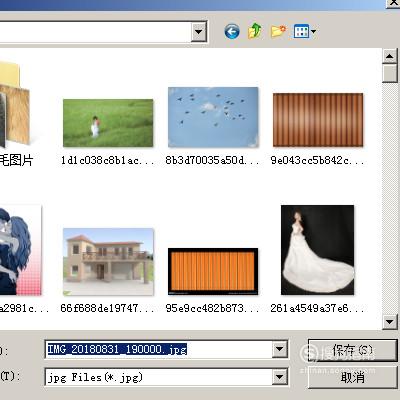Open the 毛图片 folder icon
The width and height of the screenshot is (400, 400).
click(15, 105)
